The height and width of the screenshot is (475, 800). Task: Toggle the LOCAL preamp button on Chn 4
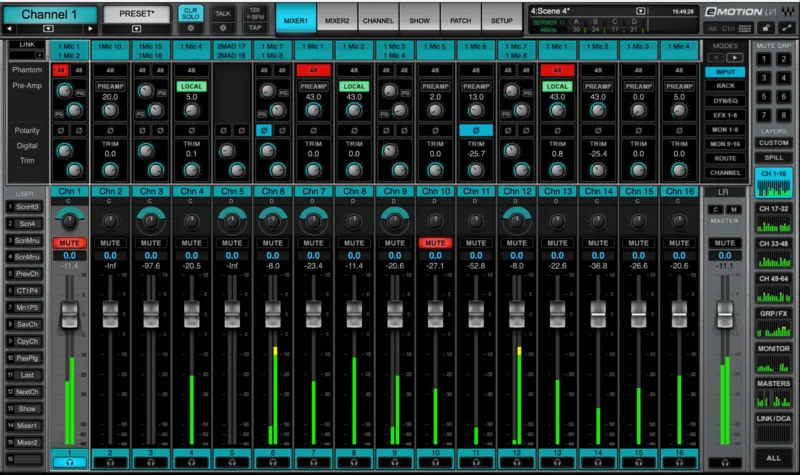pos(191,86)
